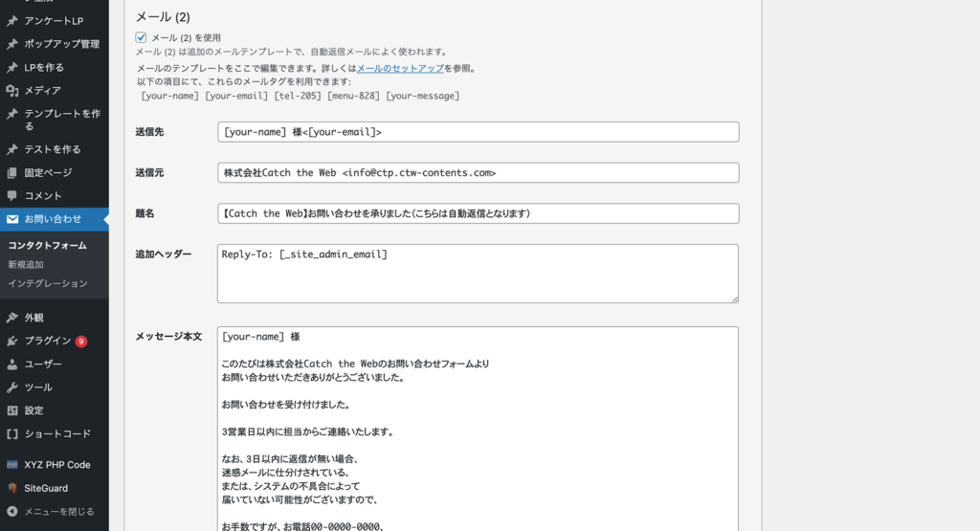
Task: Open SiteGuard menu label
Action: tap(46, 488)
